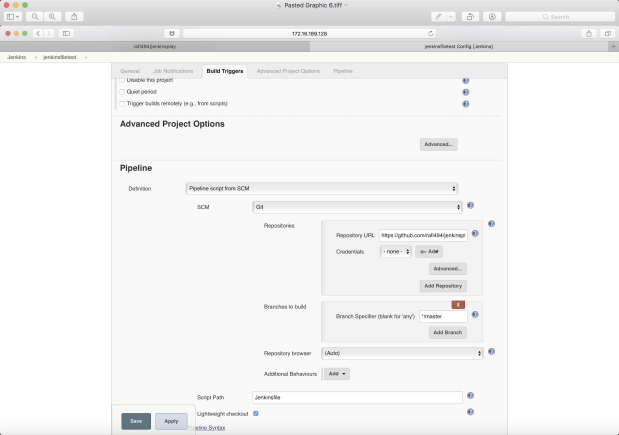
Task: Switch to the General tab
Action: coord(130,71)
